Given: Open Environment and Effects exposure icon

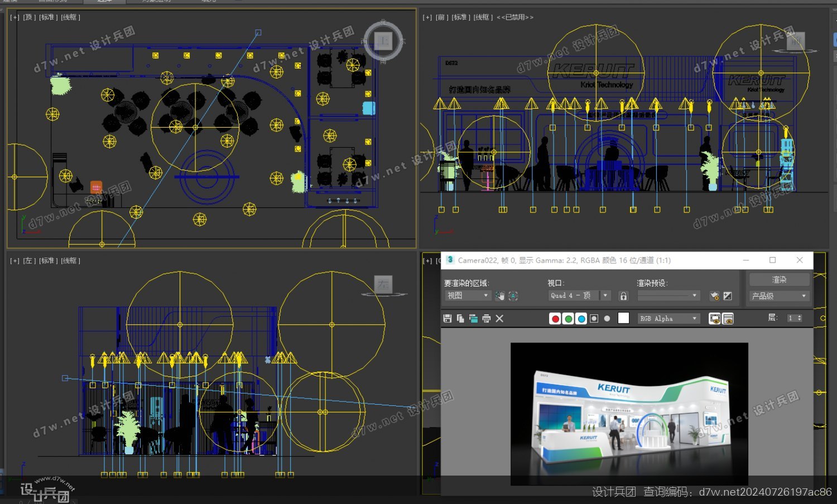Looking at the screenshot, I should 728,295.
